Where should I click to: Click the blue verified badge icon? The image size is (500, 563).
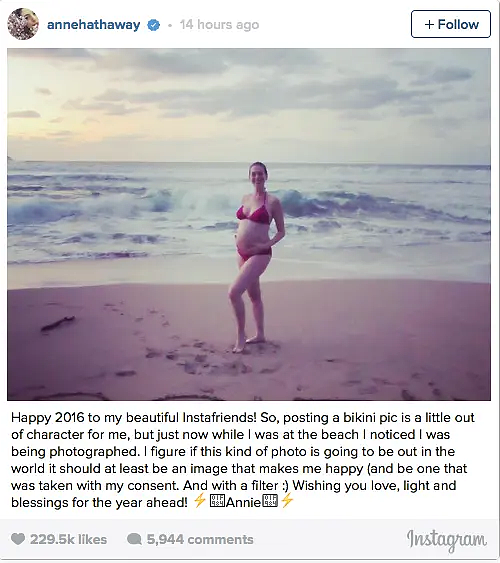pyautogui.click(x=154, y=25)
